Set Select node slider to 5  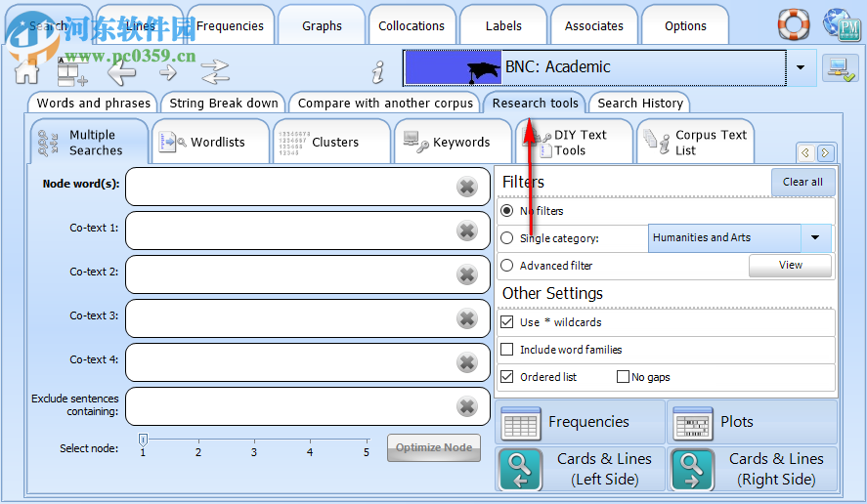[x=366, y=441]
